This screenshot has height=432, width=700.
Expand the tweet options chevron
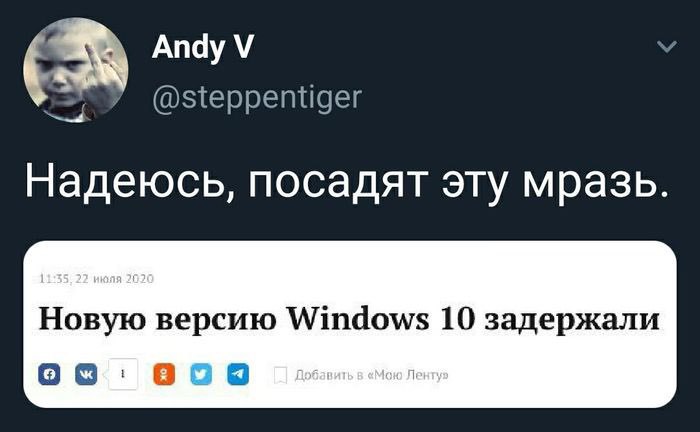(667, 46)
